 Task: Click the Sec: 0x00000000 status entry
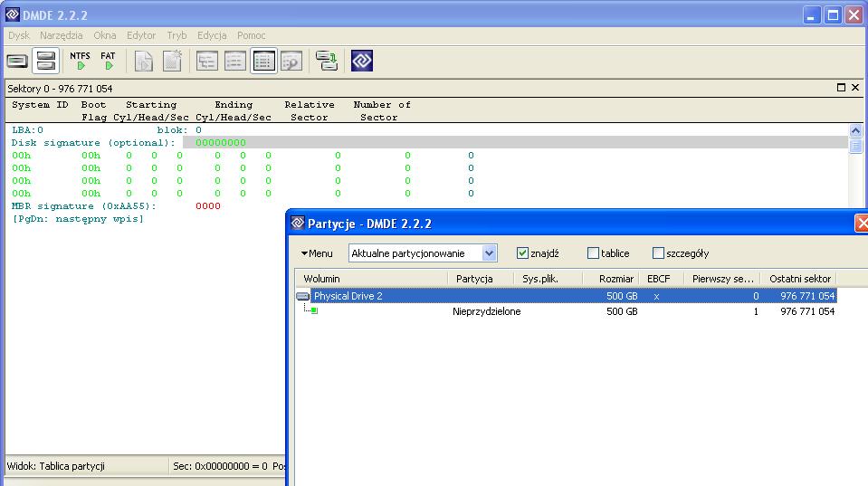220,466
